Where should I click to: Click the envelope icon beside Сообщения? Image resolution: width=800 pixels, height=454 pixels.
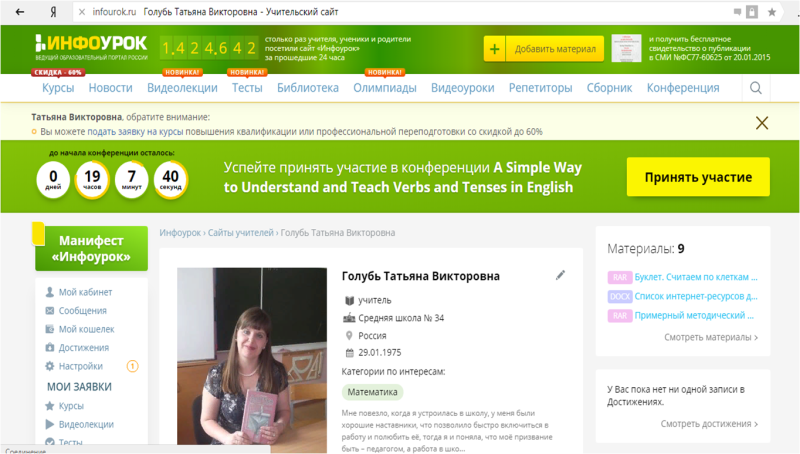(50, 311)
